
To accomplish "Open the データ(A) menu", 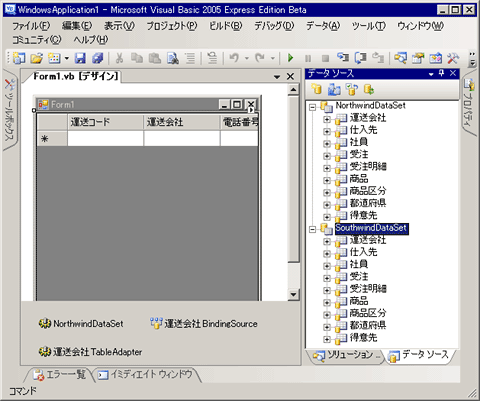I will (323, 26).
